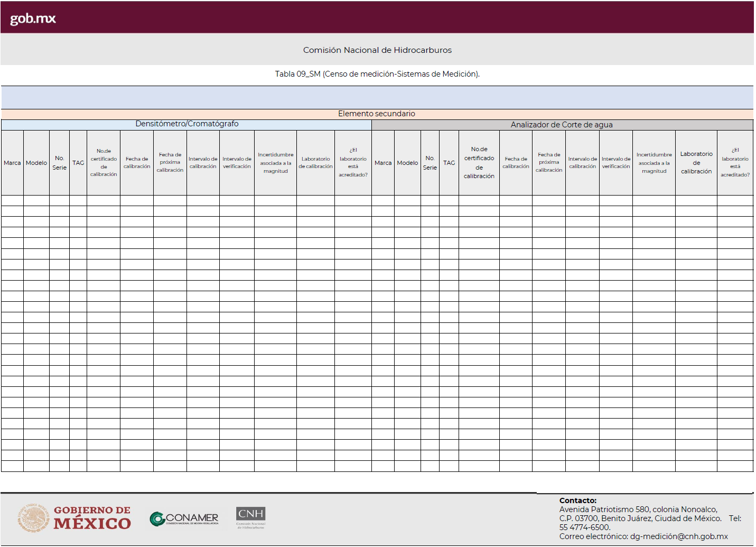Select the "Elemento secundario" header band

377,114
